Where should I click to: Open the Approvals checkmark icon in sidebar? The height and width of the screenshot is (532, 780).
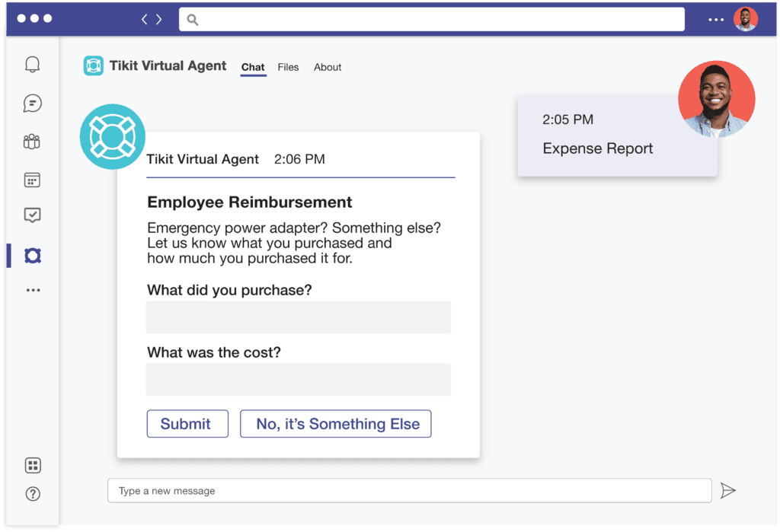32,215
